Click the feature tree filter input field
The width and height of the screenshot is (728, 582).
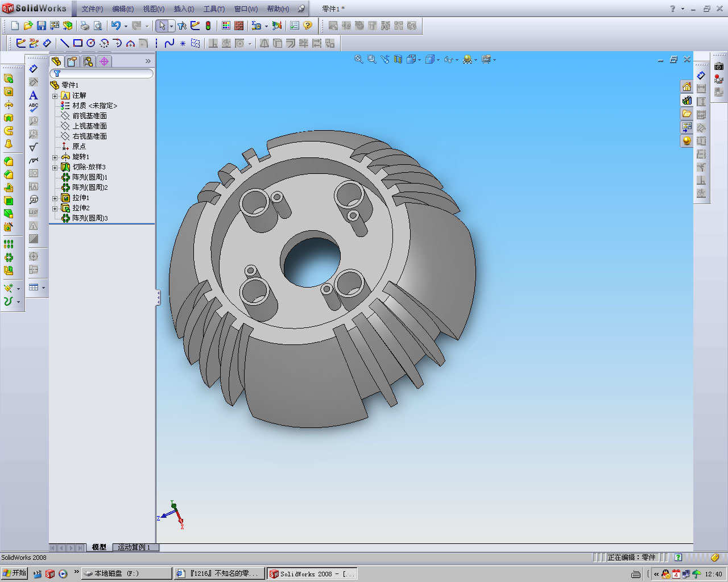(x=101, y=73)
